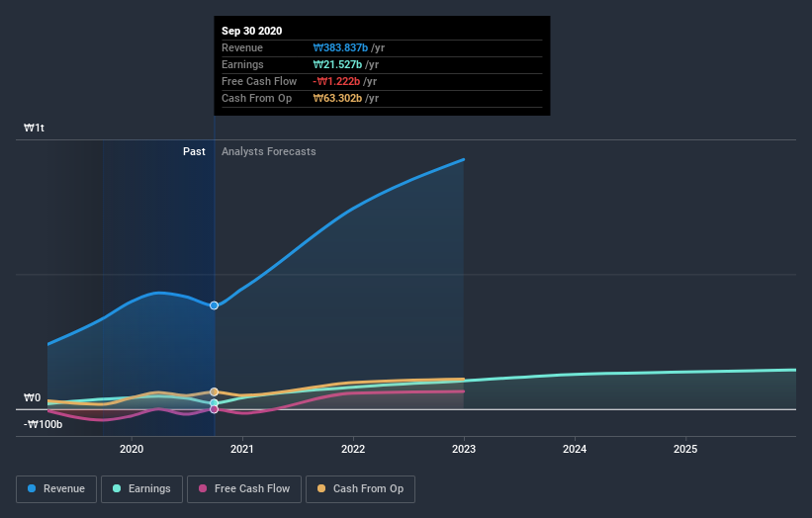Image resolution: width=812 pixels, height=518 pixels.
Task: Click the ₩1t y-axis label
Action: pyautogui.click(x=35, y=128)
